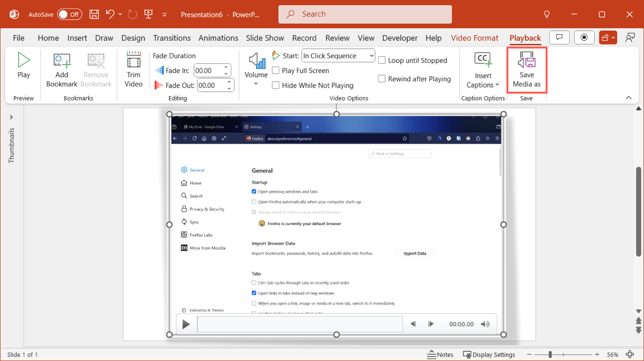Switch to the Home tab

point(48,38)
